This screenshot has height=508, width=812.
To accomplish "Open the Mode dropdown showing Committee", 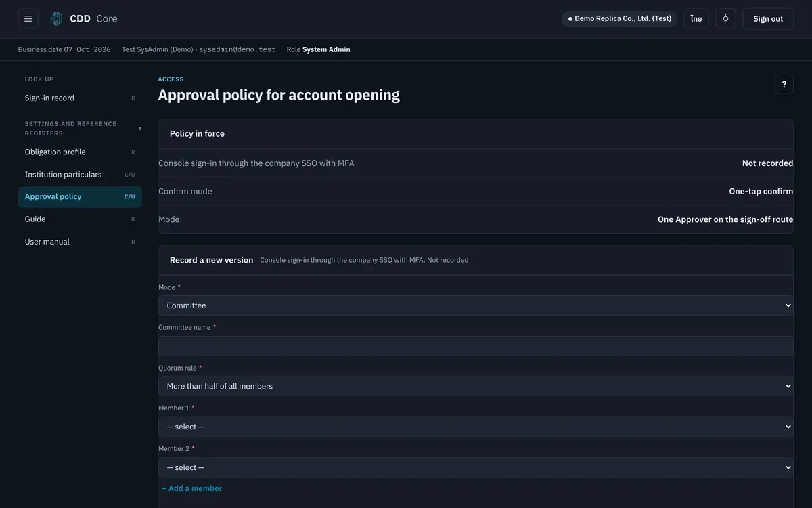I will [x=476, y=305].
